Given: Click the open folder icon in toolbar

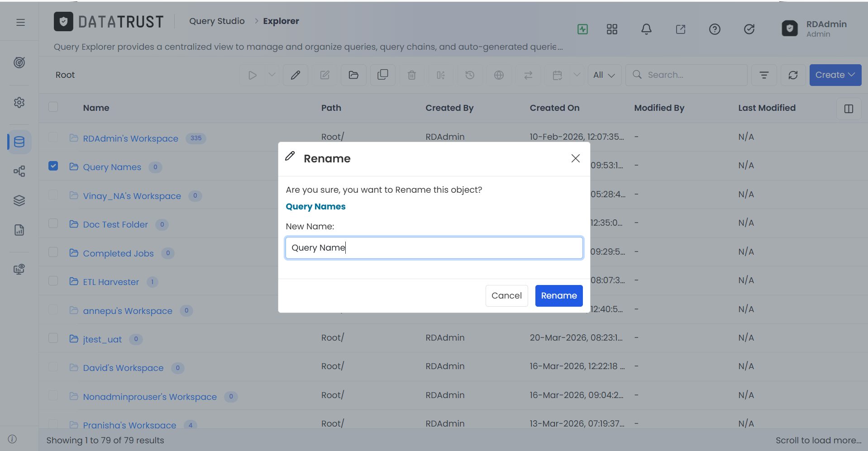Looking at the screenshot, I should [353, 75].
